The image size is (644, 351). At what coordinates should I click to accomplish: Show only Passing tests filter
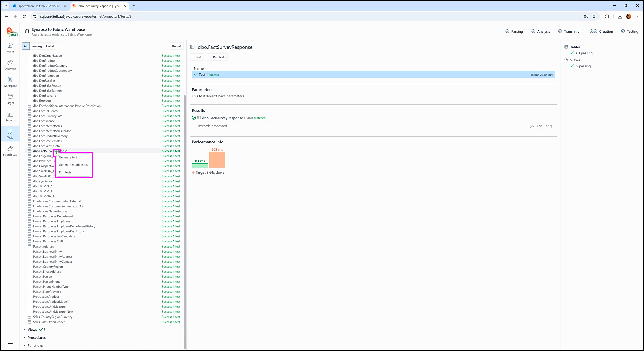[36, 46]
